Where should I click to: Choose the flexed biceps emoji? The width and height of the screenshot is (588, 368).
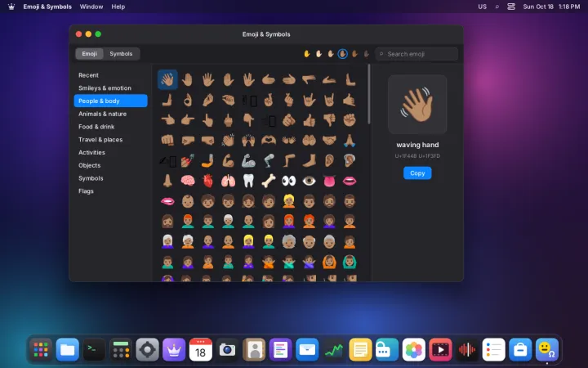point(228,161)
